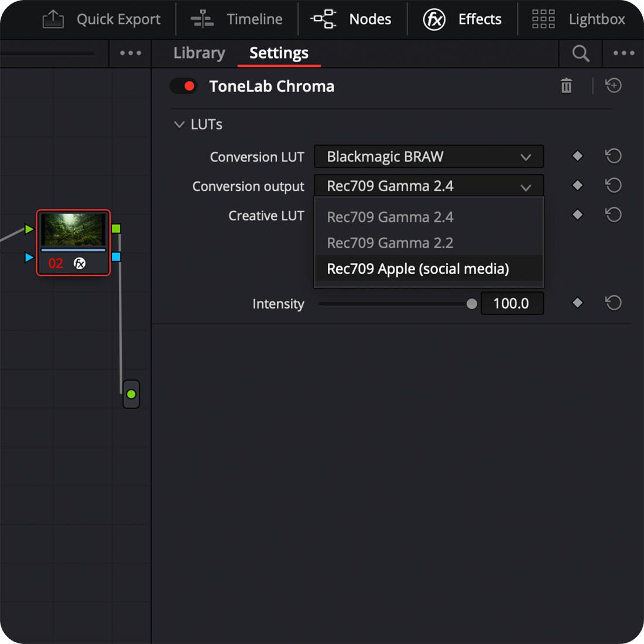Image resolution: width=644 pixels, height=644 pixels.
Task: Reset the Conversion output parameter
Action: 613,186
